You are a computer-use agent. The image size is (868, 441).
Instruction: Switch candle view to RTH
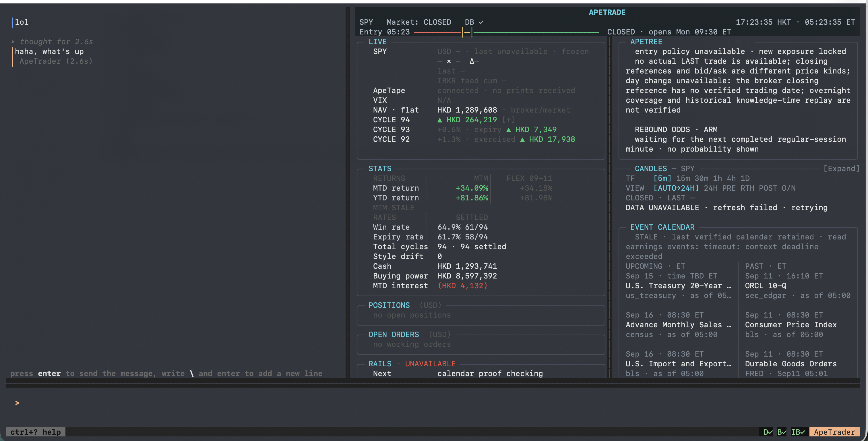(x=747, y=188)
